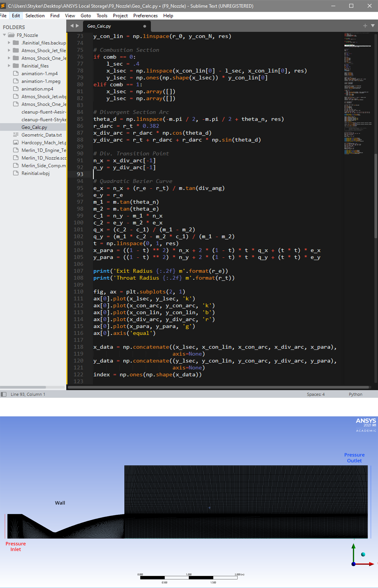Open Geometric_Data.txt in the sidebar
378x588 pixels.
click(x=41, y=135)
